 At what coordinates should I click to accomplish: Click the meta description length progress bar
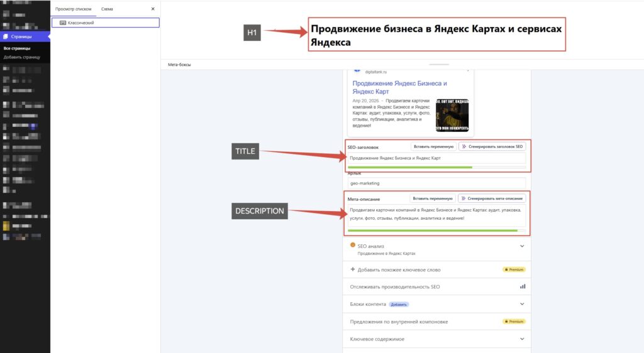pyautogui.click(x=436, y=231)
